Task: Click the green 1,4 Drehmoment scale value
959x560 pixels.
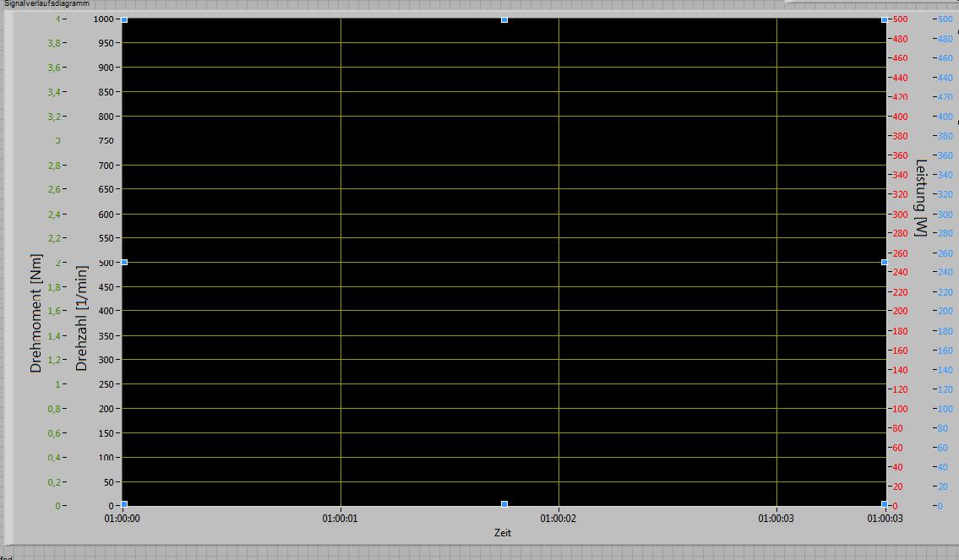Action: coord(54,335)
